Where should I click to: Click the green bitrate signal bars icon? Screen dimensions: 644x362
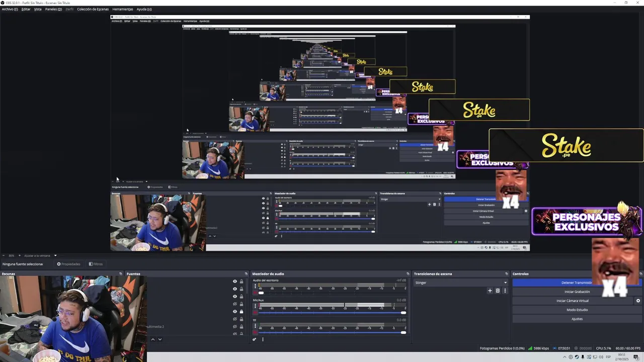click(x=531, y=348)
